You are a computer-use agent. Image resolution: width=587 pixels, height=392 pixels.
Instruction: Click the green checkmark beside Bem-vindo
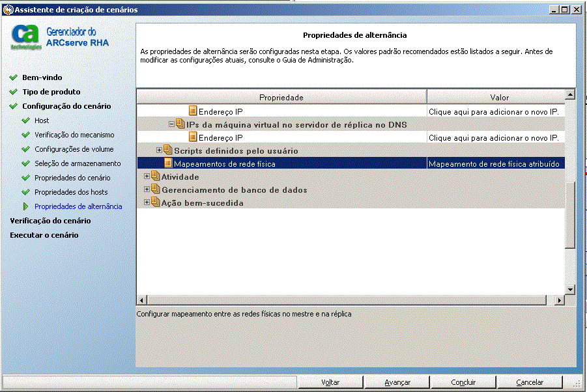coord(13,77)
